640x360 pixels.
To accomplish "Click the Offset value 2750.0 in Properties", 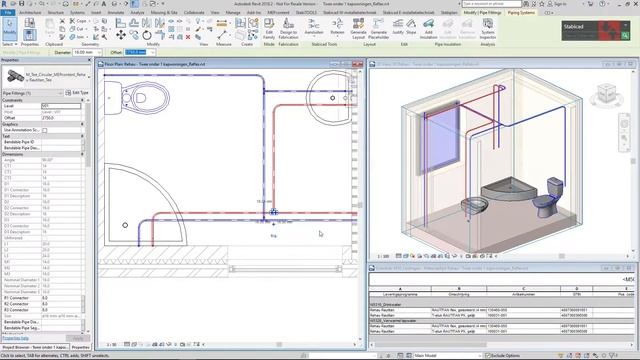I will (x=61, y=118).
